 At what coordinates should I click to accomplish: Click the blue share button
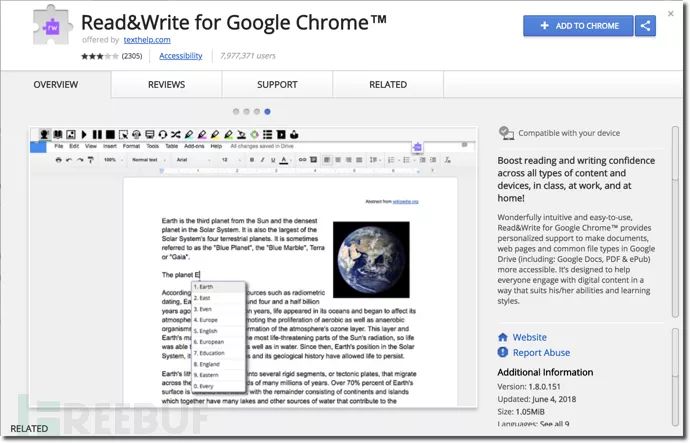pos(645,26)
